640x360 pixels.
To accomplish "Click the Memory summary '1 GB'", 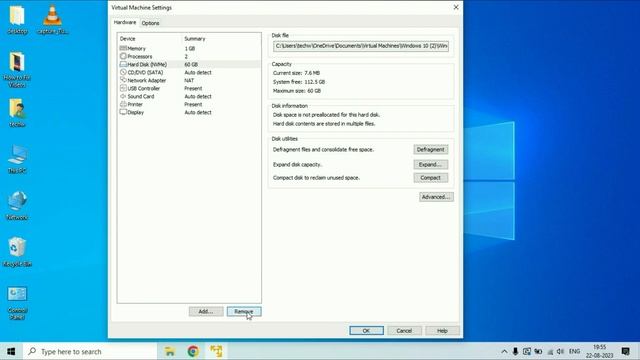I will (x=189, y=48).
